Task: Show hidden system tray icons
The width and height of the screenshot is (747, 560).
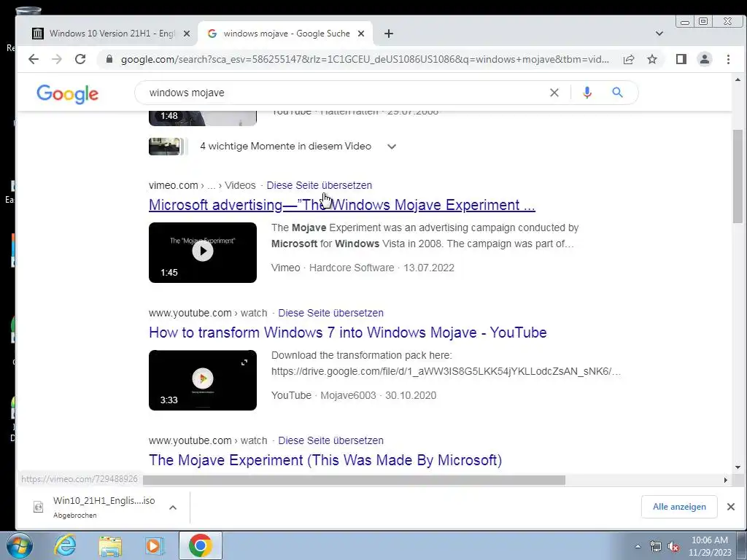Action: tap(638, 546)
